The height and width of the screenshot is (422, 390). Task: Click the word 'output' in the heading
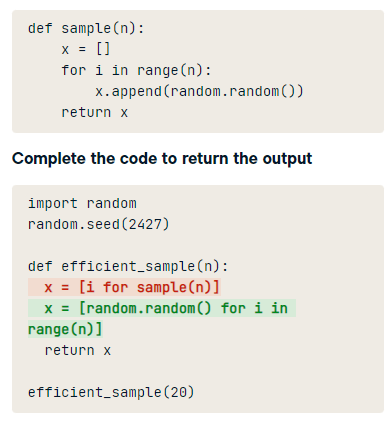pos(287,158)
